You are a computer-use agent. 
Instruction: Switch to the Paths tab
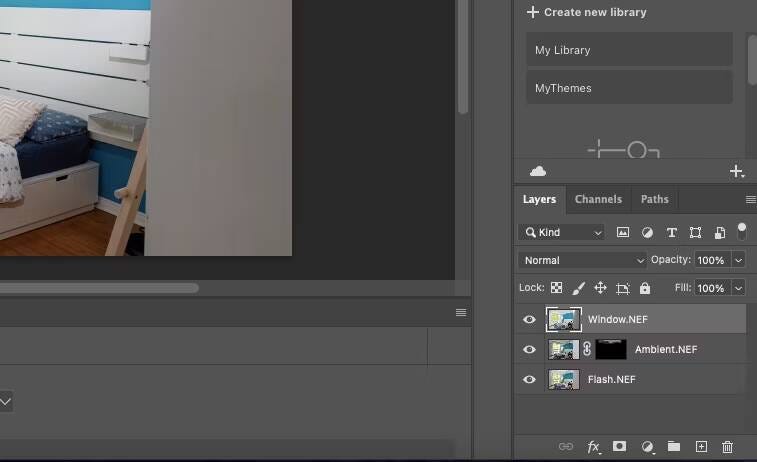pyautogui.click(x=655, y=199)
